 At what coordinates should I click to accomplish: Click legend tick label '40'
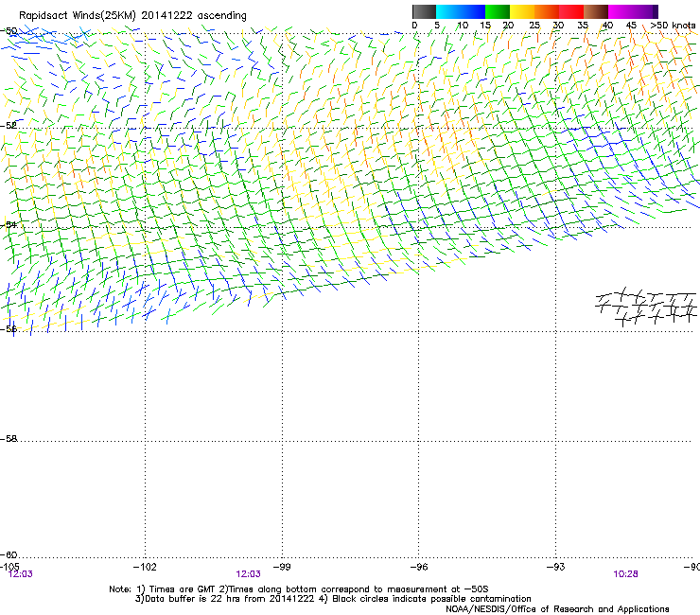(607, 26)
